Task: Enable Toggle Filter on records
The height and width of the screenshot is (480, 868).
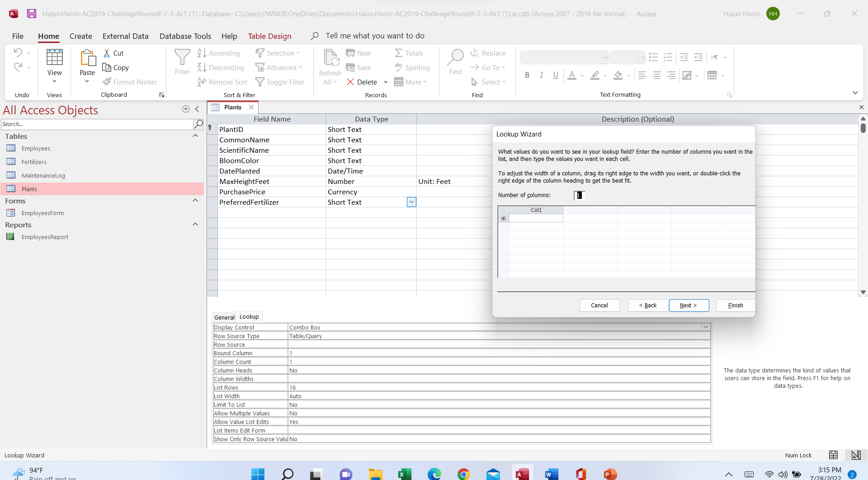Action: pyautogui.click(x=280, y=82)
